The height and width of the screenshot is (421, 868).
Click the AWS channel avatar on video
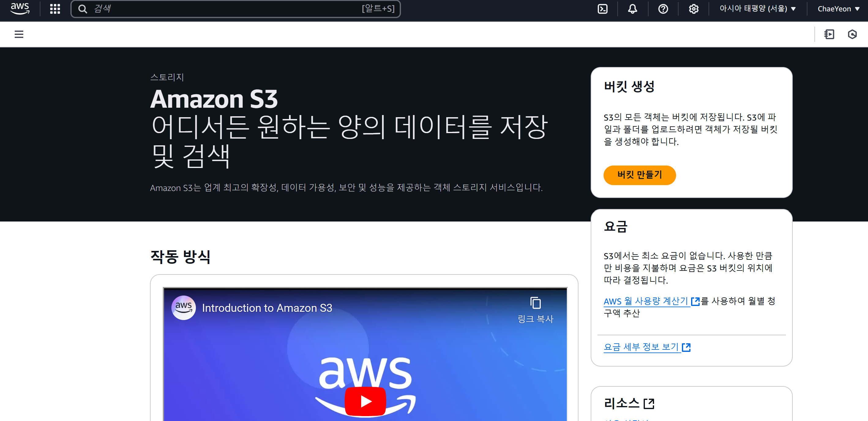click(x=183, y=307)
